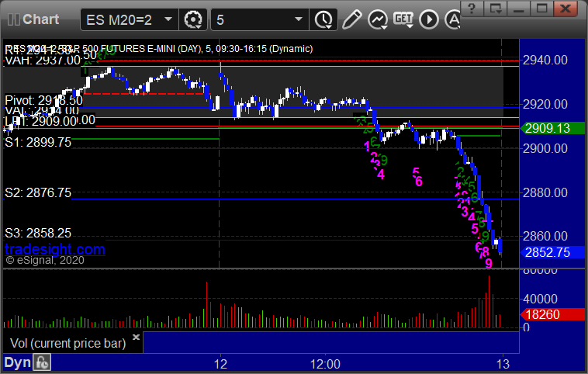
Task: Grab the Chart title grip handle
Action: [13, 19]
